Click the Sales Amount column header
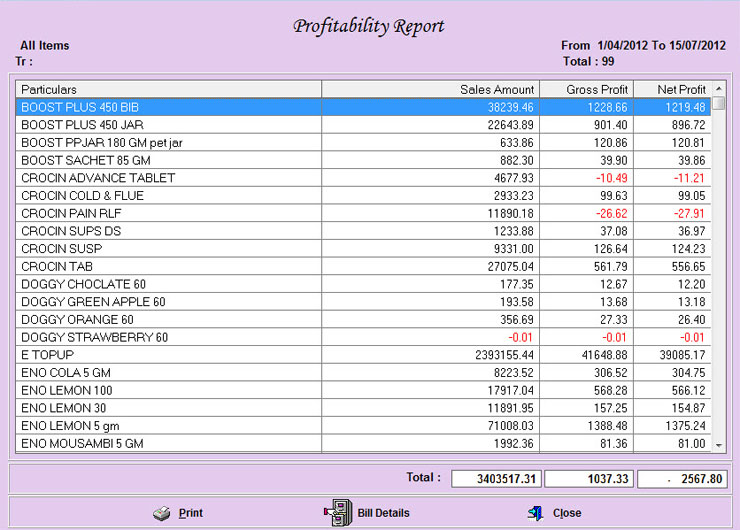The height and width of the screenshot is (530, 740). 430,89
